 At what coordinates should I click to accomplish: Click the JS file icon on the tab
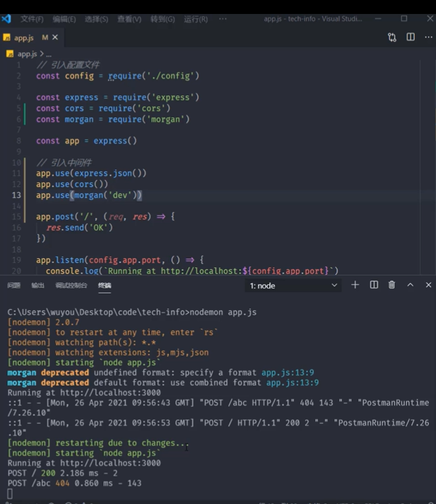tap(7, 38)
